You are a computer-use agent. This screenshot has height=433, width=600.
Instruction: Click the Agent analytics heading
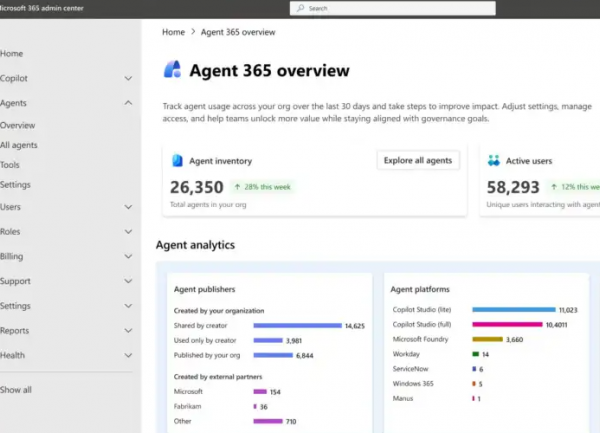[x=195, y=245]
